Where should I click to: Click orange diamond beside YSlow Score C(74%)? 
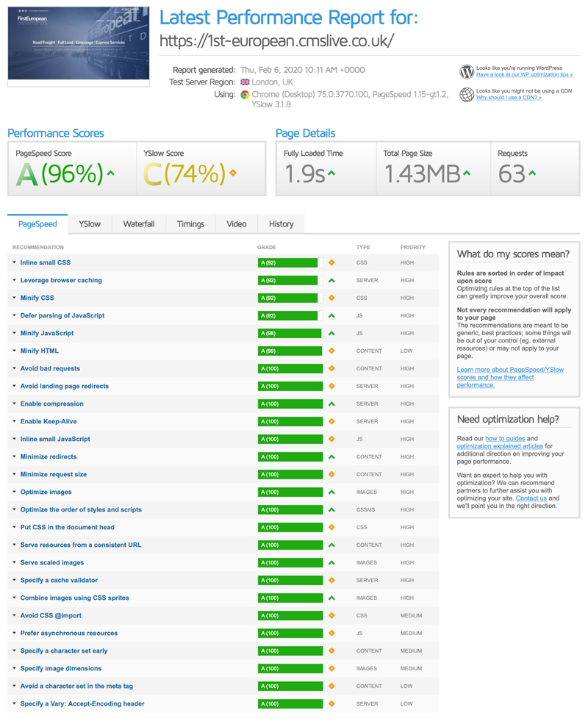point(233,173)
